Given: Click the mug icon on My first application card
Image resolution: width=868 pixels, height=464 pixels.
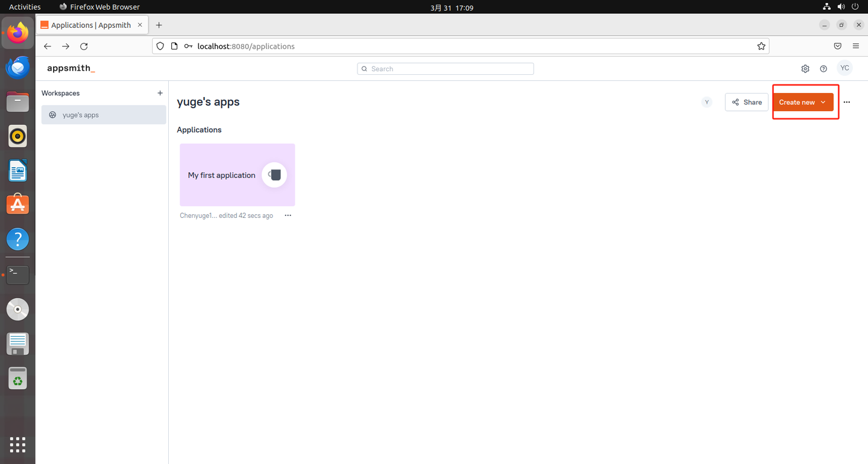Looking at the screenshot, I should (x=274, y=174).
